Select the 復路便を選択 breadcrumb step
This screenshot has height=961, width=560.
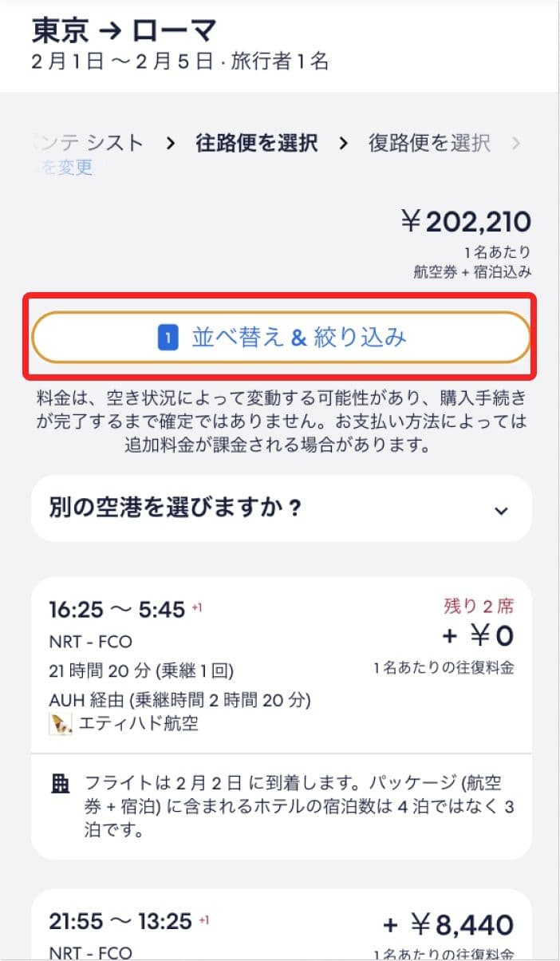428,143
